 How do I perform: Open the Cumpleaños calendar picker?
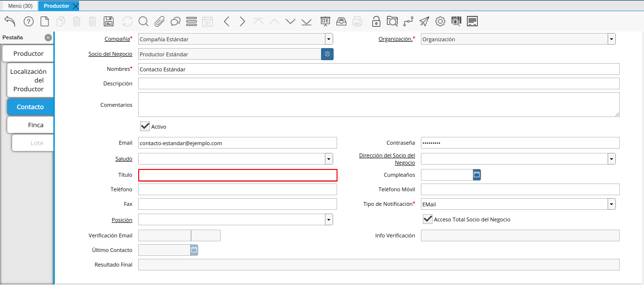coord(477,175)
